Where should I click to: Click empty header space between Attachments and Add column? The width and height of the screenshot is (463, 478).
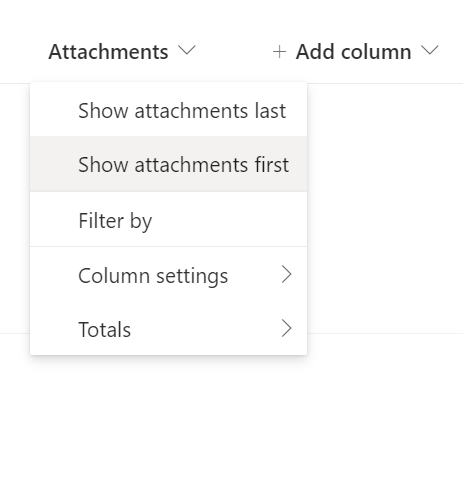[233, 52]
